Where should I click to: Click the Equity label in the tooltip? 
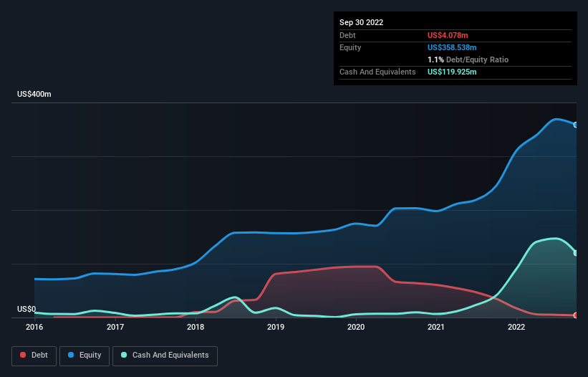350,47
